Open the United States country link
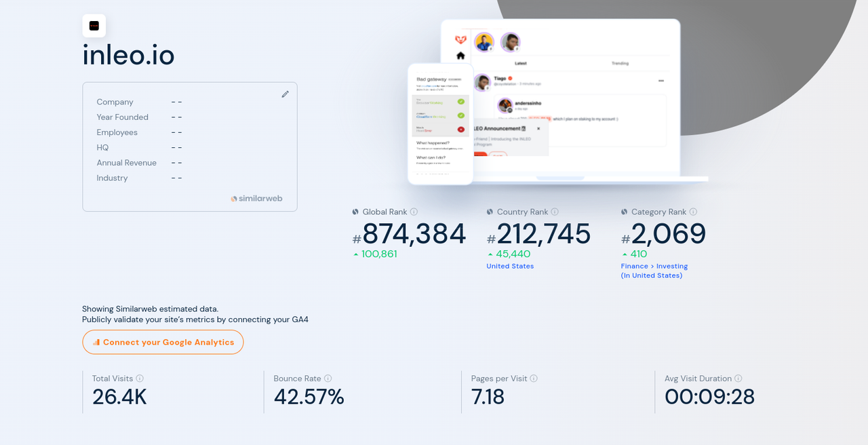The width and height of the screenshot is (868, 445). pyautogui.click(x=510, y=266)
